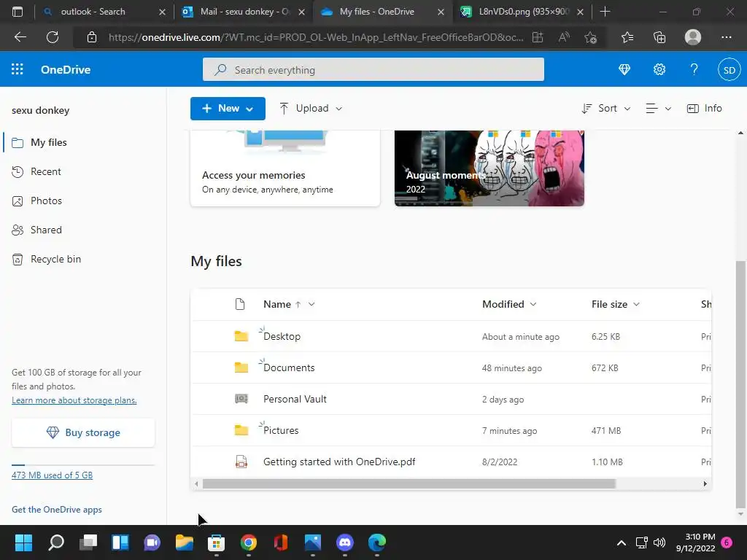747x560 pixels.
Task: Show hidden system tray icons chevron
Action: click(x=622, y=542)
